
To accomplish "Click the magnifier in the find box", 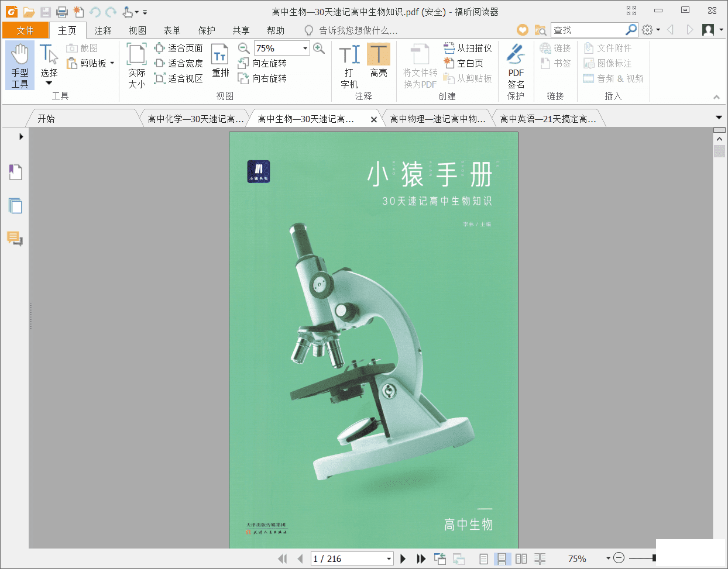I will coord(631,29).
